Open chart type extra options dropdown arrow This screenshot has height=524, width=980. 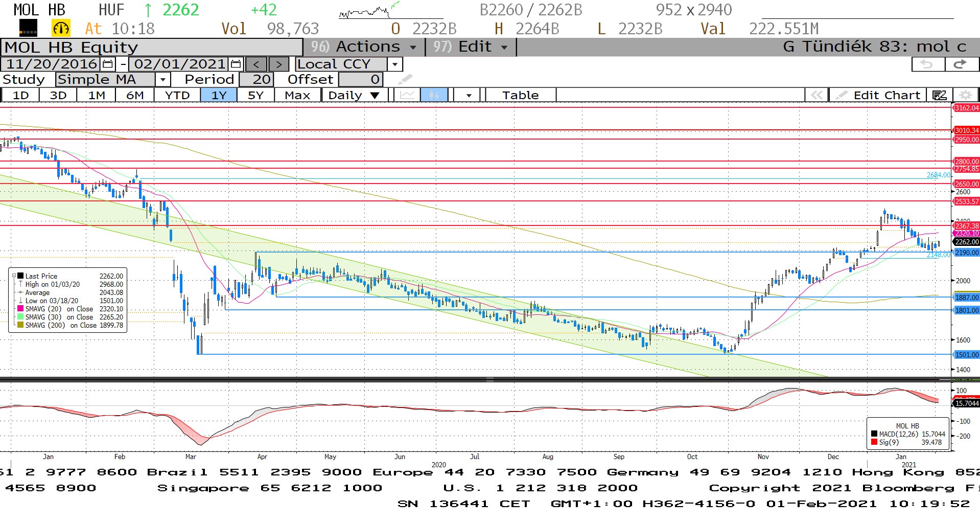pyautogui.click(x=468, y=95)
